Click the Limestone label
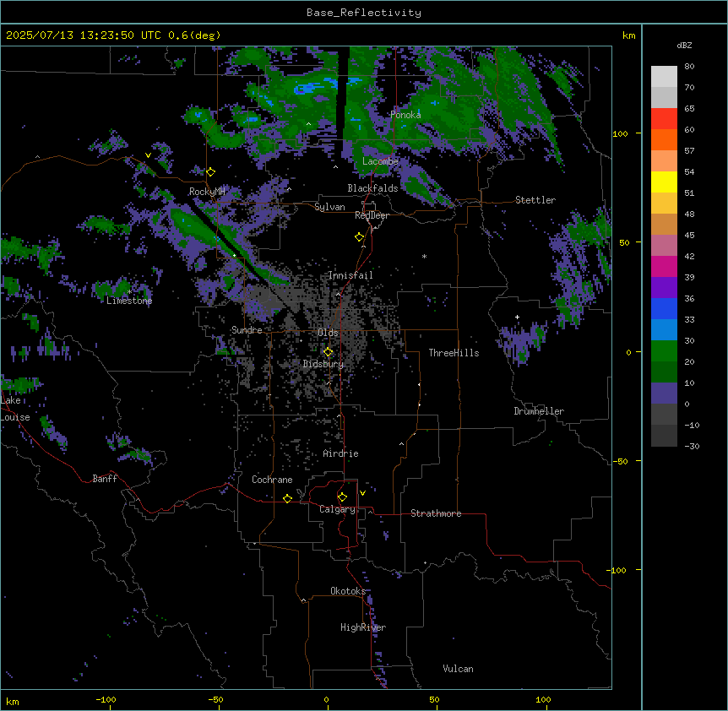Screen dimensions: 728x711 pyautogui.click(x=129, y=301)
